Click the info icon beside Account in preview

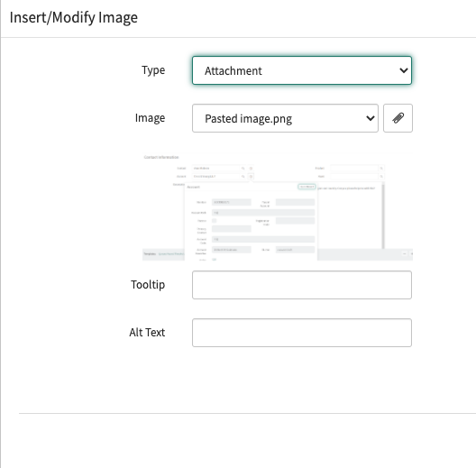coord(251,176)
